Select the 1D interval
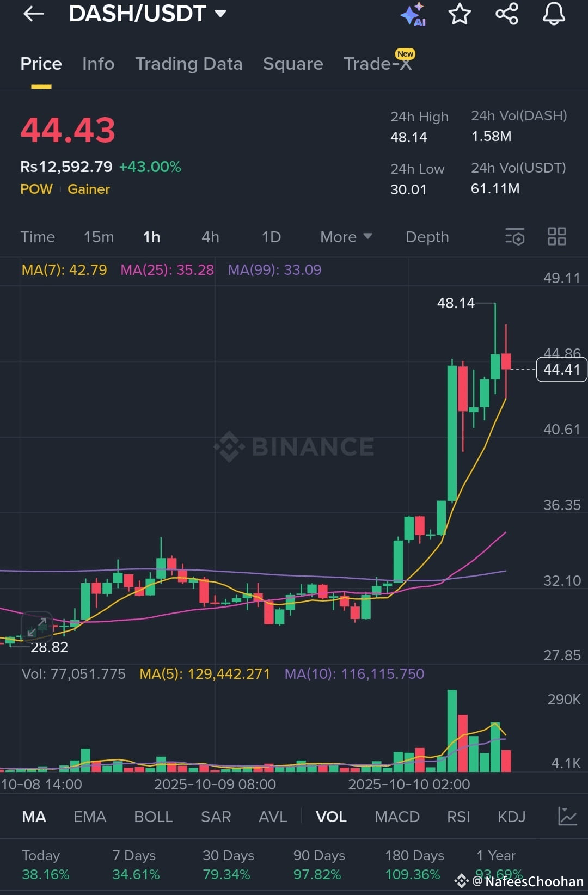The image size is (588, 895). (271, 237)
